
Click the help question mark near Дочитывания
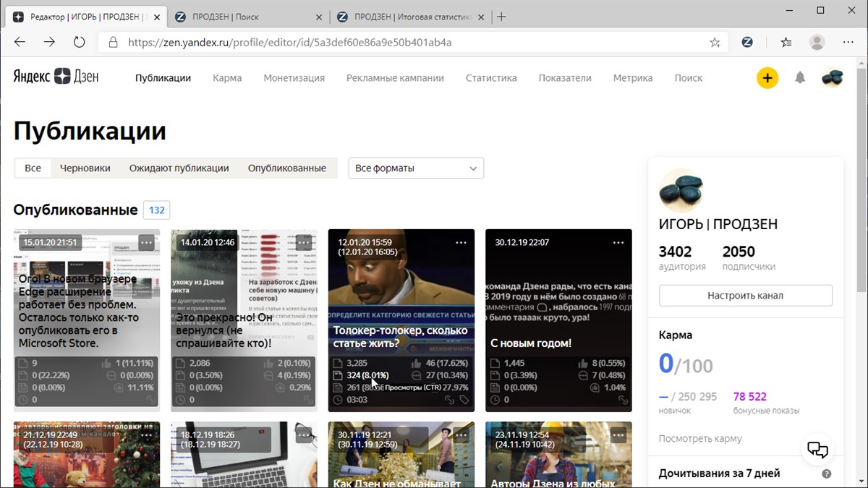[x=827, y=474]
